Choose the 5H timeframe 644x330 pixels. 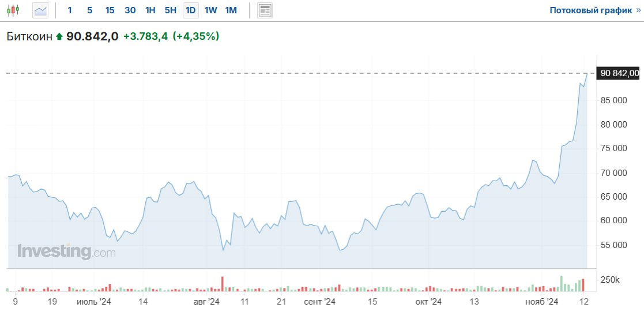coord(170,10)
